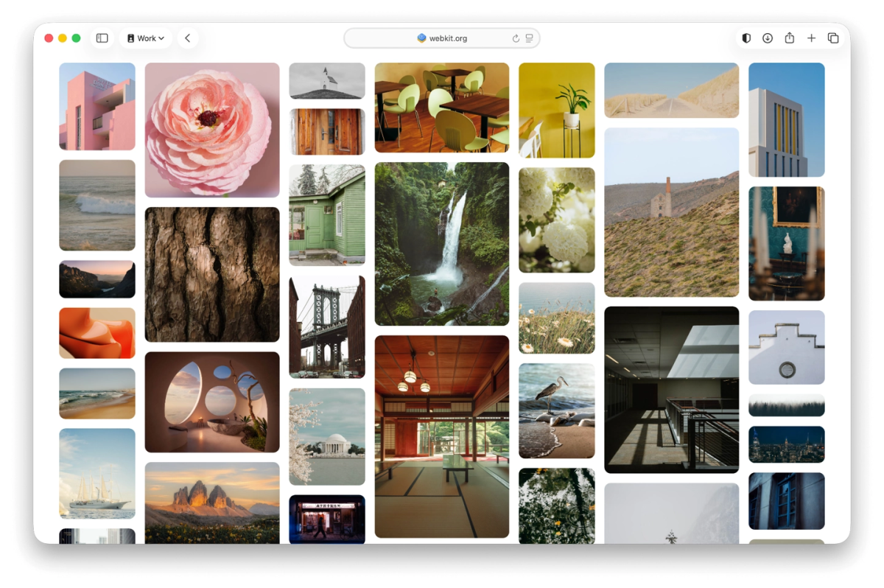Show the tab overview icon
The width and height of the screenshot is (884, 588).
pyautogui.click(x=833, y=38)
